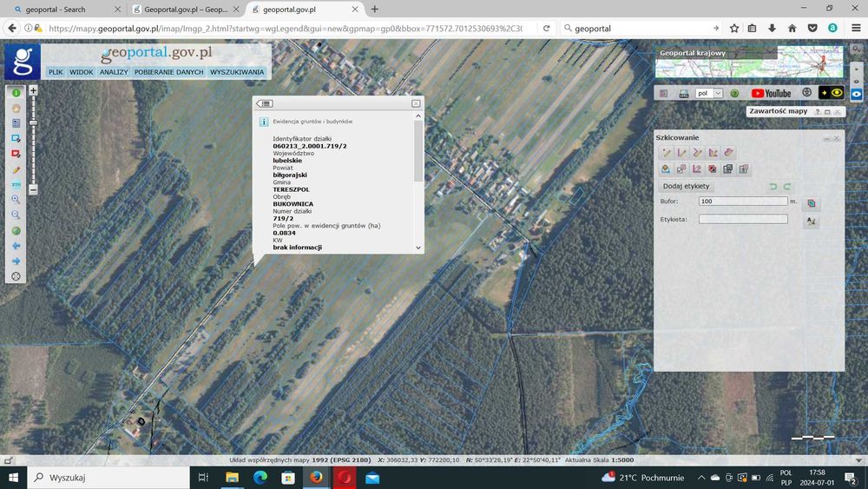Open the 'pol' language dropdown

point(708,93)
